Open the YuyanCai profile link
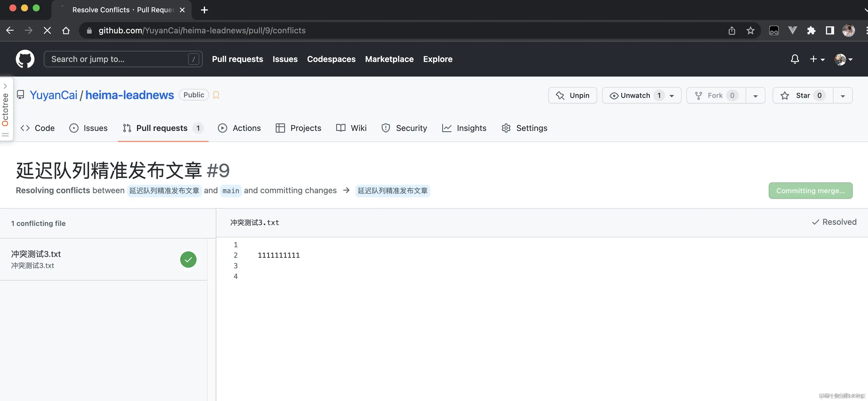Screen dimensions: 868x401 53,95
